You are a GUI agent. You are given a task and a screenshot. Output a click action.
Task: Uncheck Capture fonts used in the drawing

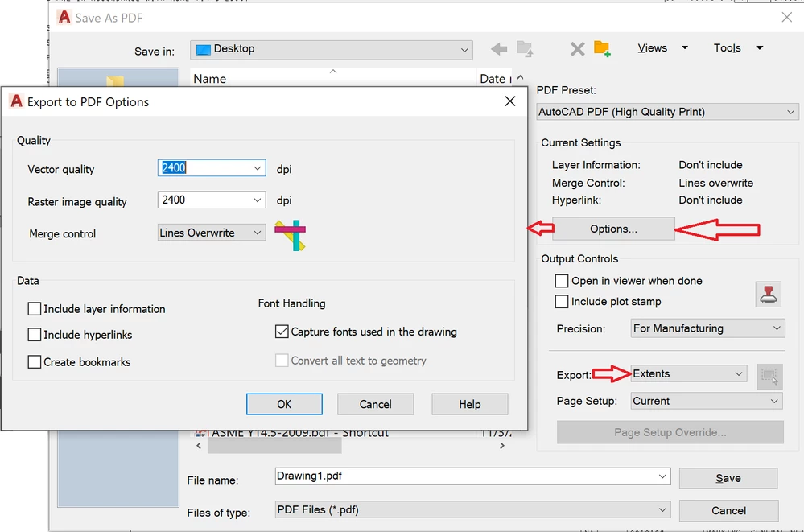[x=282, y=331]
